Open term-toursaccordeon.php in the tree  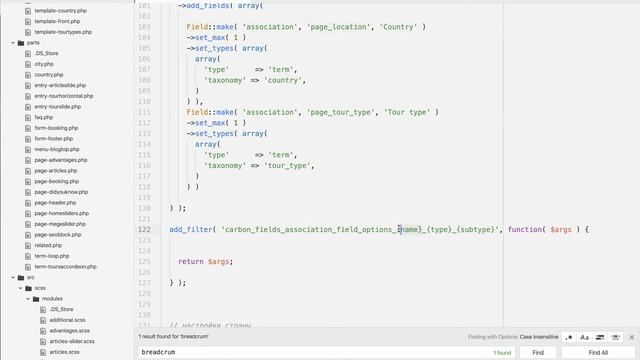coord(65,267)
